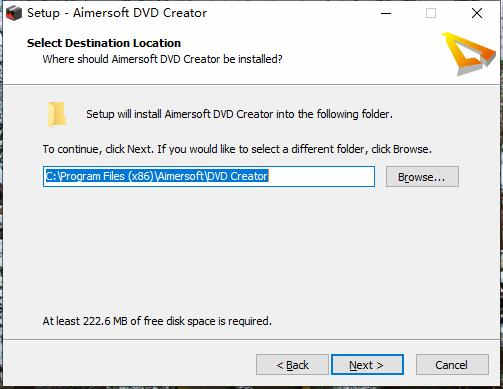Click the setup box icon in title bar

coord(14,13)
